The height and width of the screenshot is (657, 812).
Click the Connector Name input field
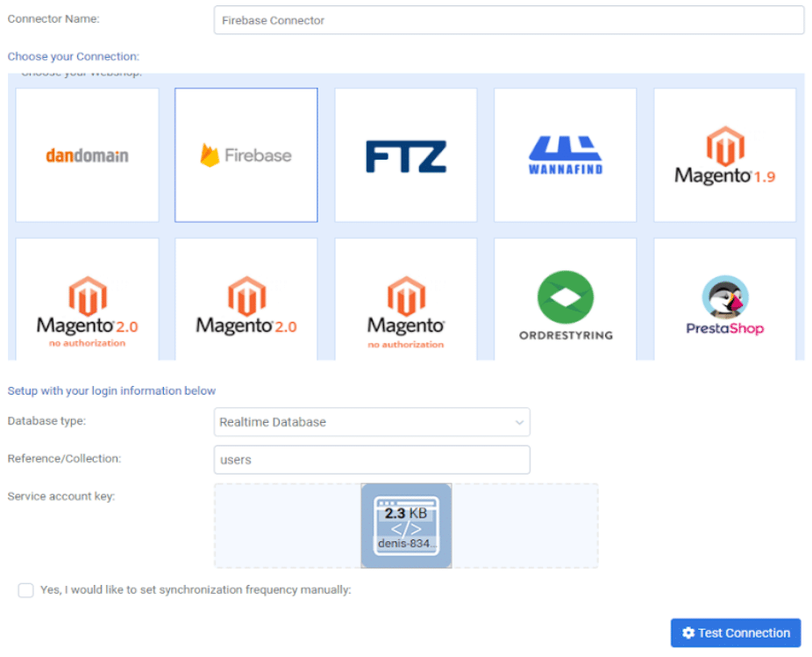(x=509, y=20)
